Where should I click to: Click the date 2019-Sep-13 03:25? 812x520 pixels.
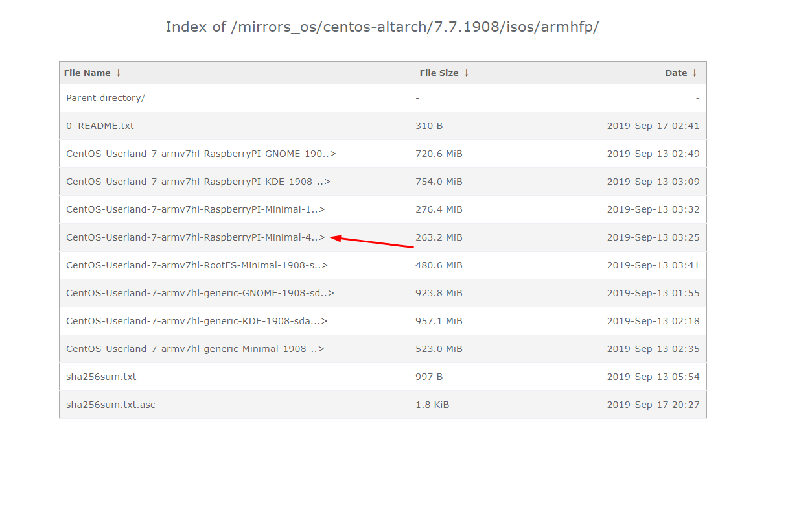pos(653,237)
